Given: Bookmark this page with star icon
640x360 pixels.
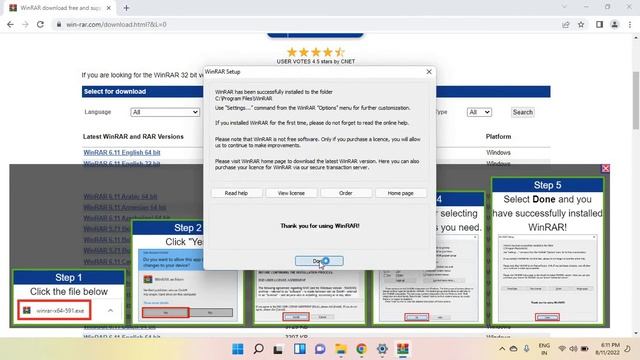Looking at the screenshot, I should pos(581,24).
